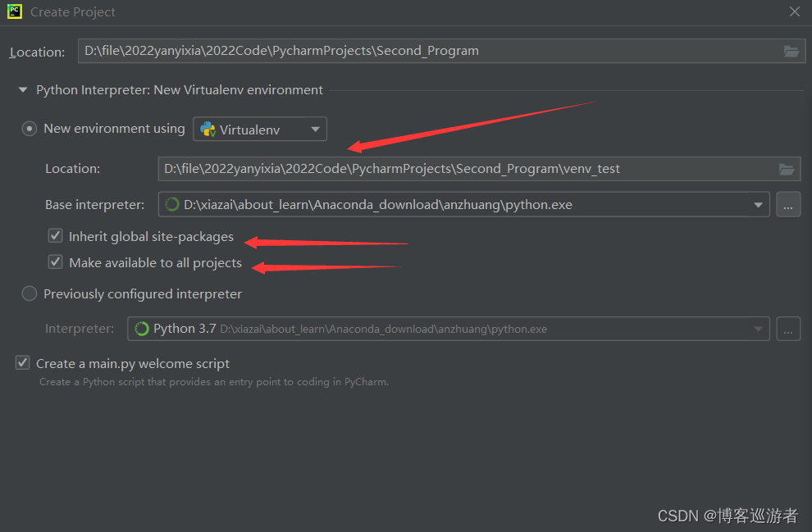Click the Base interpreter python.exe path field
This screenshot has height=532, width=812.
point(463,204)
